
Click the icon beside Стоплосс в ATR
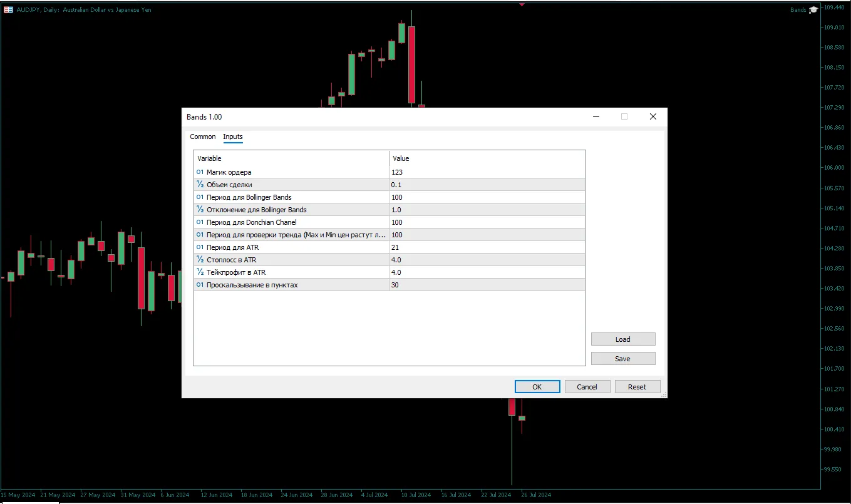[x=200, y=260]
